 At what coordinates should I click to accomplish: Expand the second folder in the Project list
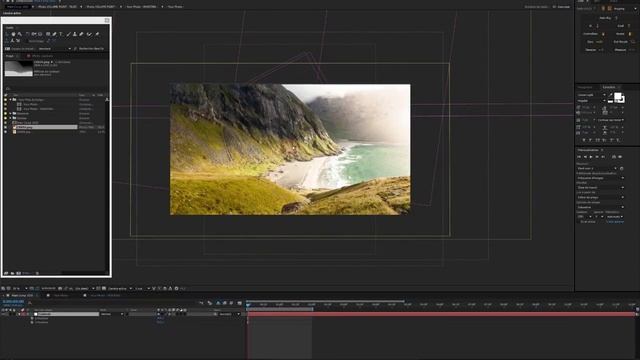click(10, 113)
